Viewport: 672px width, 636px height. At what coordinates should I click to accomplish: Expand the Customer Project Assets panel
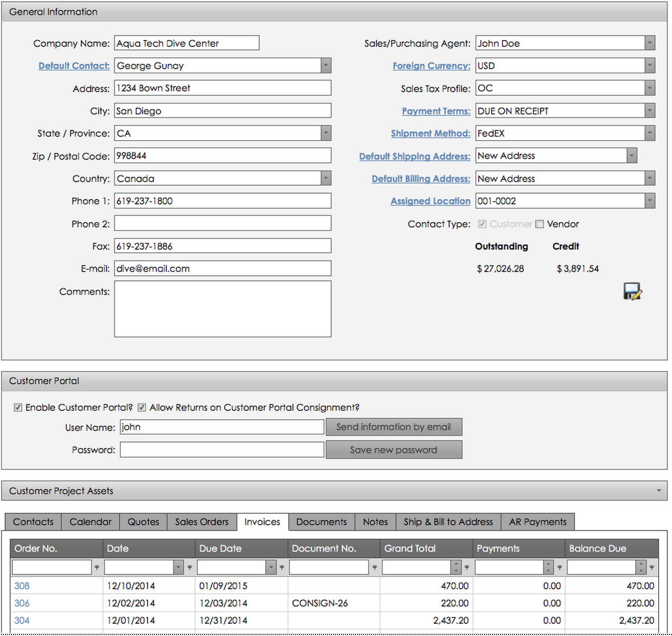pos(659,490)
